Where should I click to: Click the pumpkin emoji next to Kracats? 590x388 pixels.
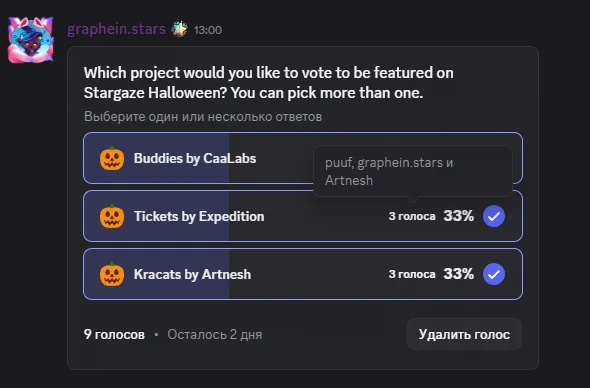click(x=112, y=274)
